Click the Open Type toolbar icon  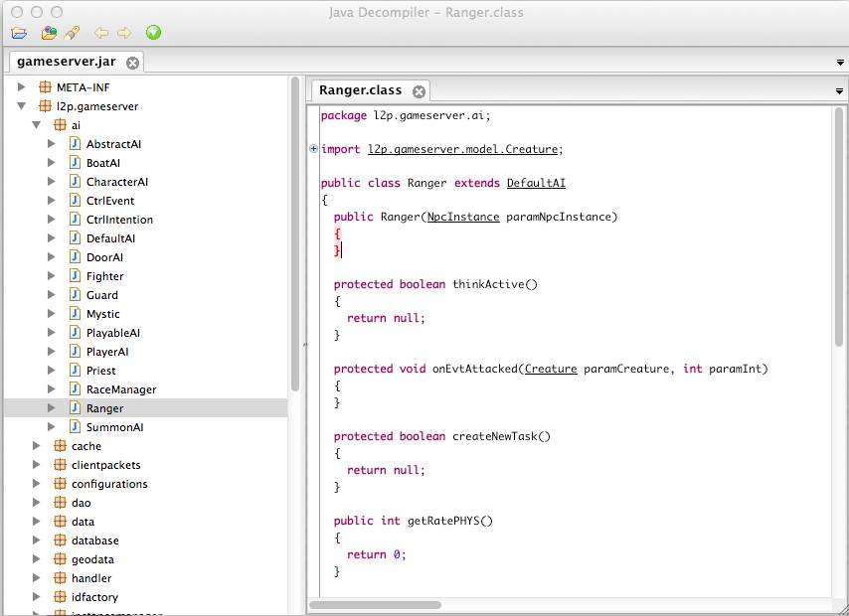[x=49, y=33]
